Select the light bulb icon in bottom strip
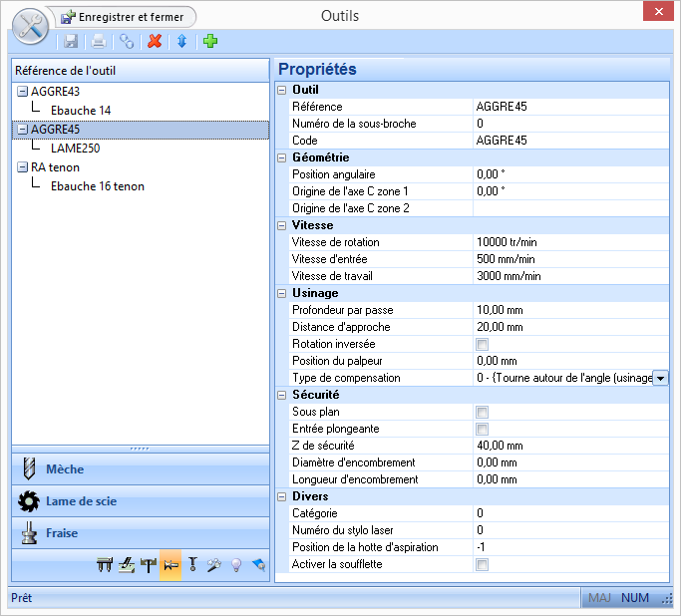The width and height of the screenshot is (681, 616). click(236, 565)
